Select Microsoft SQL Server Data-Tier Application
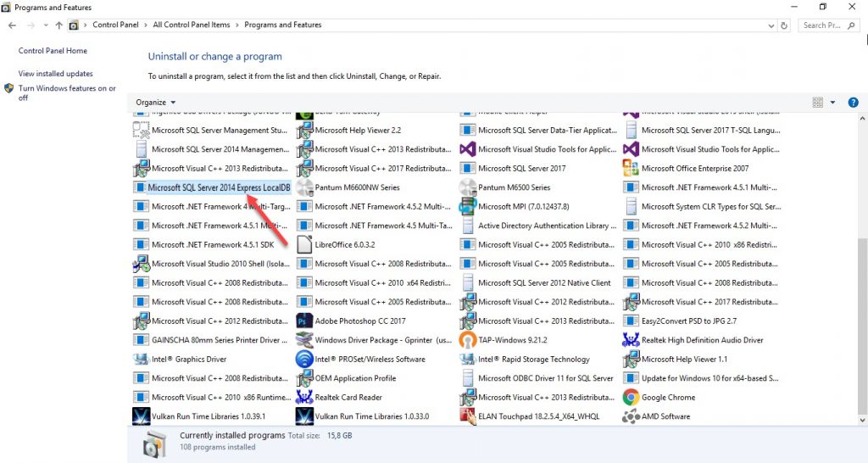 tap(538, 130)
